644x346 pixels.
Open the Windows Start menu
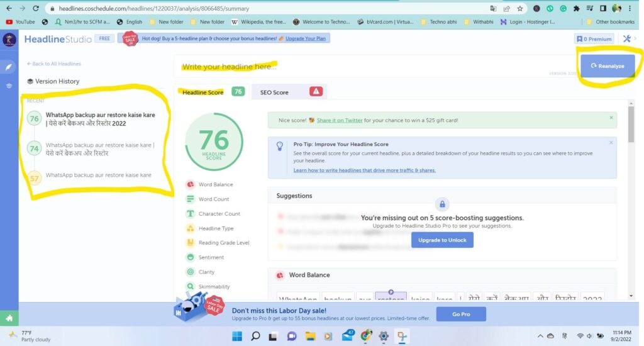(237, 336)
